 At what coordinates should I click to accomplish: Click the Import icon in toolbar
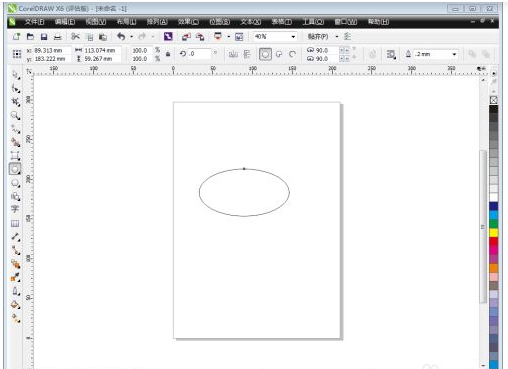click(x=186, y=37)
